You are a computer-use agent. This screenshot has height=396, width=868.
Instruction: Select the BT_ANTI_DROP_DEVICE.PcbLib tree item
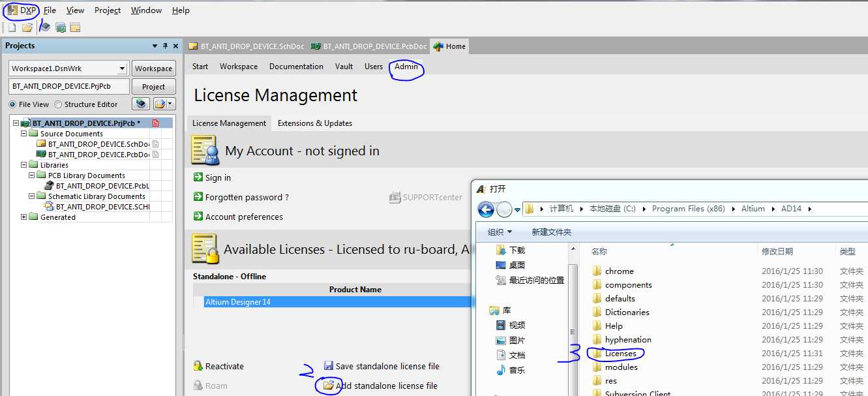pos(97,186)
